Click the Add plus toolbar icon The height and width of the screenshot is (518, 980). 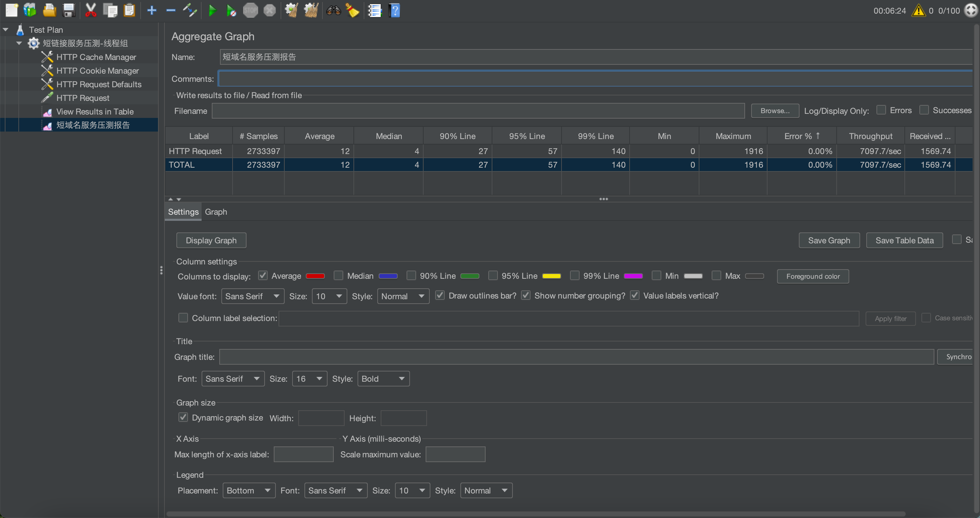152,10
